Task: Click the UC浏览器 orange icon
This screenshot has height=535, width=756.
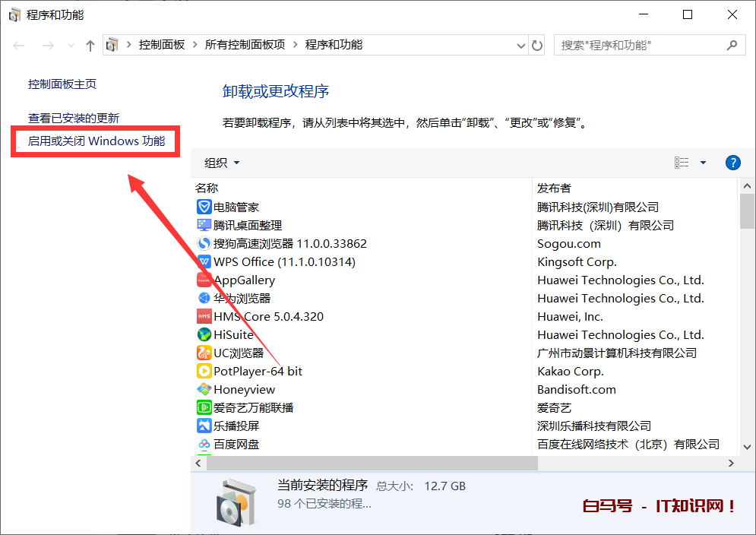Action: pyautogui.click(x=204, y=353)
